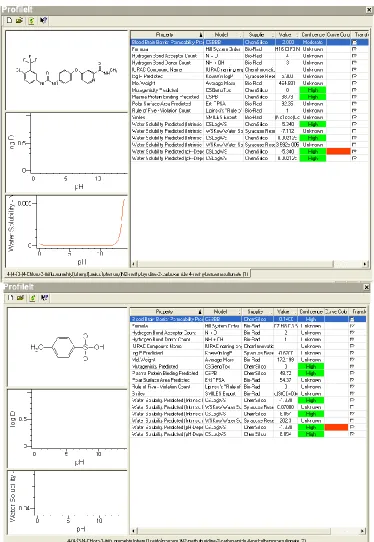Sort by Confidence column header in lower window
Image resolution: width=374 pixels, height=542 pixels.
[310, 312]
